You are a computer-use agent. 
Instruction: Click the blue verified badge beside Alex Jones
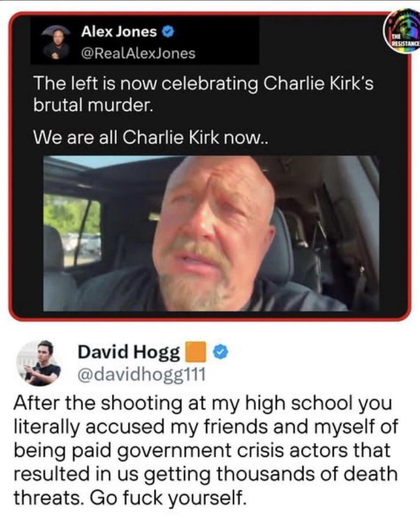click(x=168, y=32)
